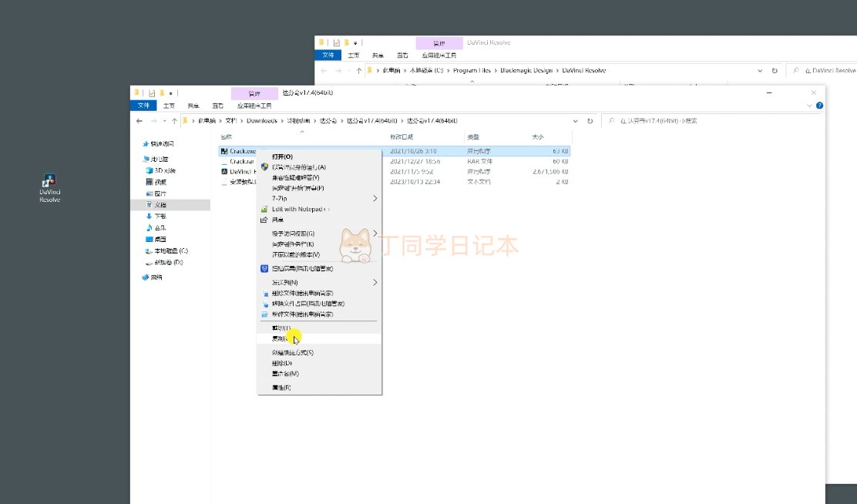Click 复制(C) in the context menu
Image resolution: width=857 pixels, height=504 pixels.
tap(282, 338)
